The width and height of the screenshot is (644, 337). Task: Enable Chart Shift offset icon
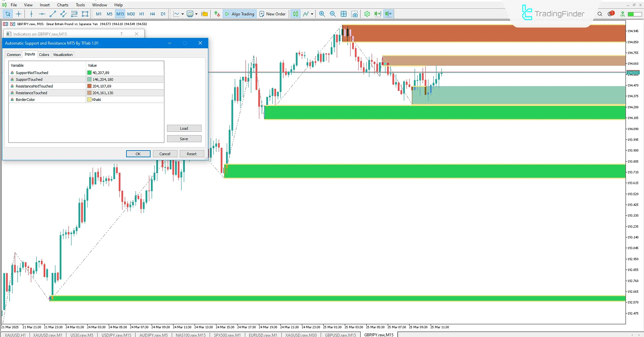(388, 14)
